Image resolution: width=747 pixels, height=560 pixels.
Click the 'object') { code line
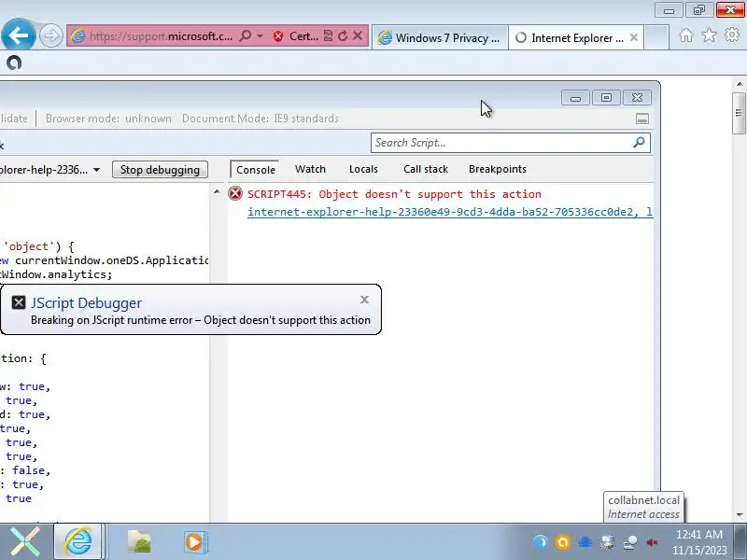[x=38, y=246]
